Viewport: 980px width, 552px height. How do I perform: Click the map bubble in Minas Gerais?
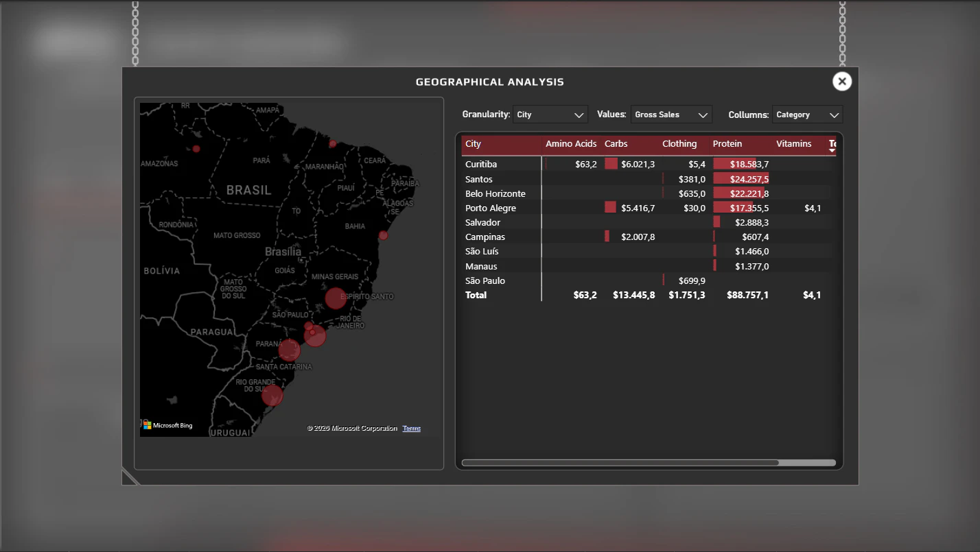coord(335,298)
